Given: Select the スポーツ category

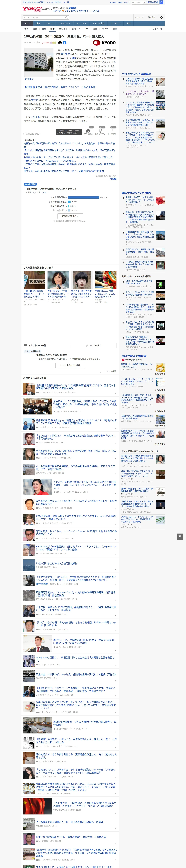Looking at the screenshot, I should (76, 29).
